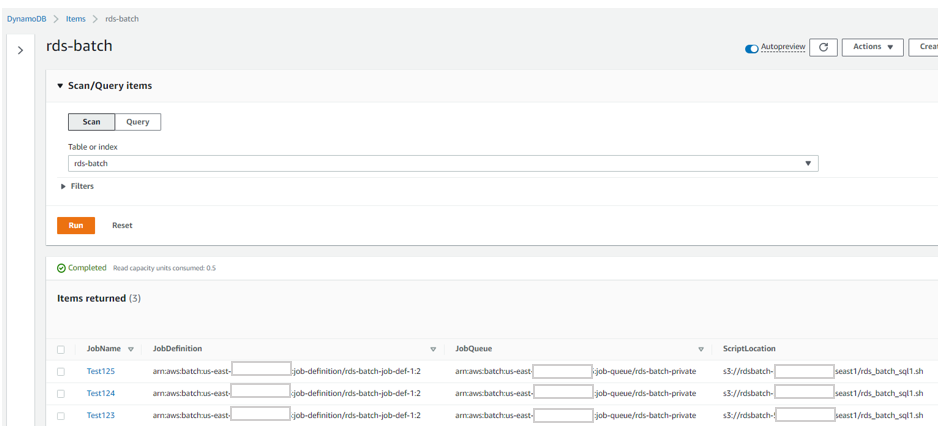Viewport: 939px width, 434px height.
Task: Click the Items returned heading
Action: click(99, 298)
